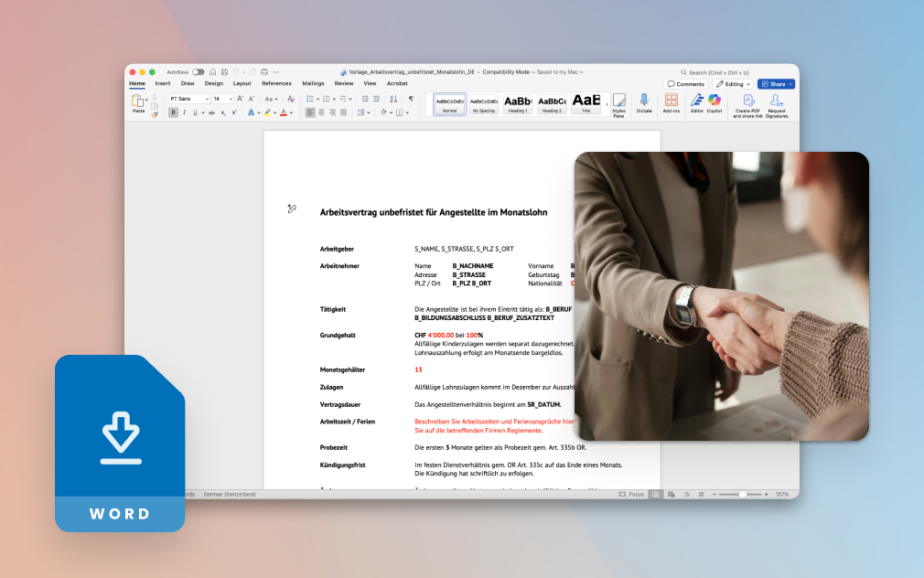The width and height of the screenshot is (924, 578).
Task: Click the Increase Indent icon
Action: pos(376,99)
